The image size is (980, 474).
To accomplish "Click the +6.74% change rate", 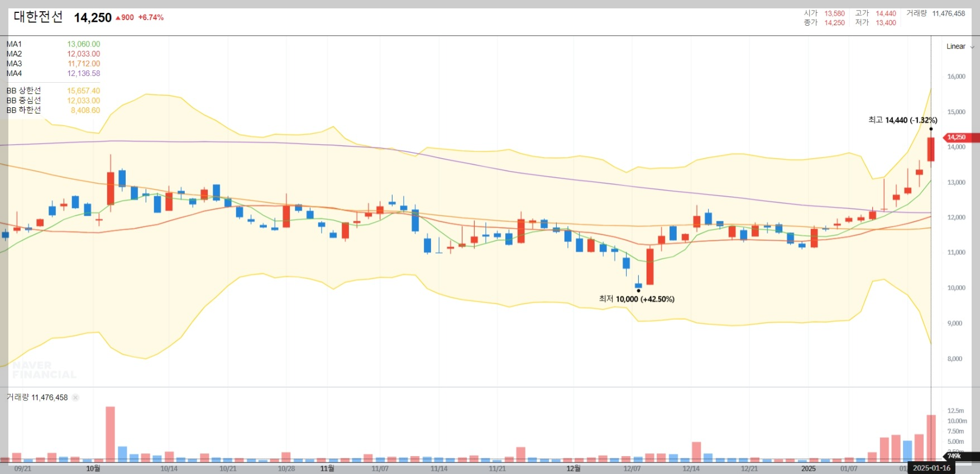I will [151, 17].
